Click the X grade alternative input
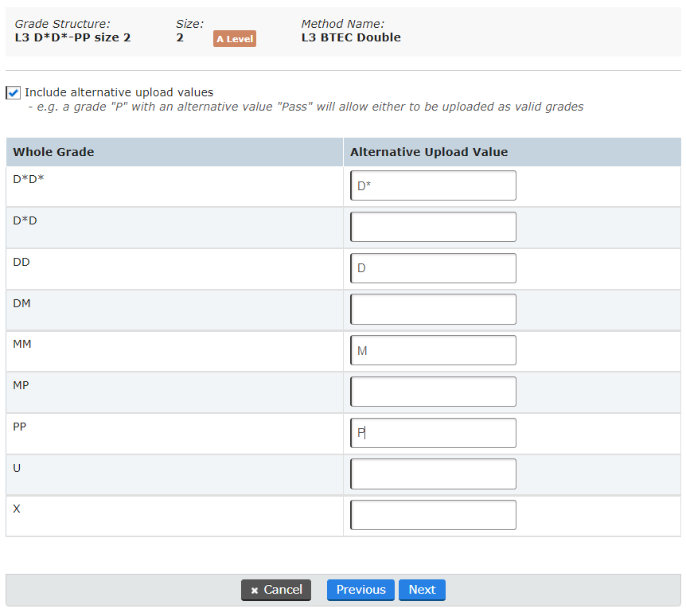686x616 pixels. (x=433, y=515)
